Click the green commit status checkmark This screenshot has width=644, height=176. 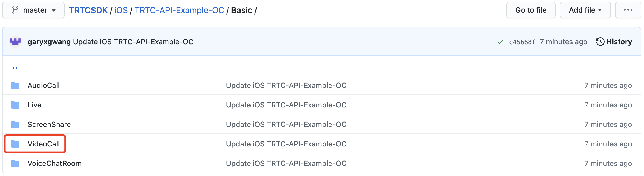500,42
